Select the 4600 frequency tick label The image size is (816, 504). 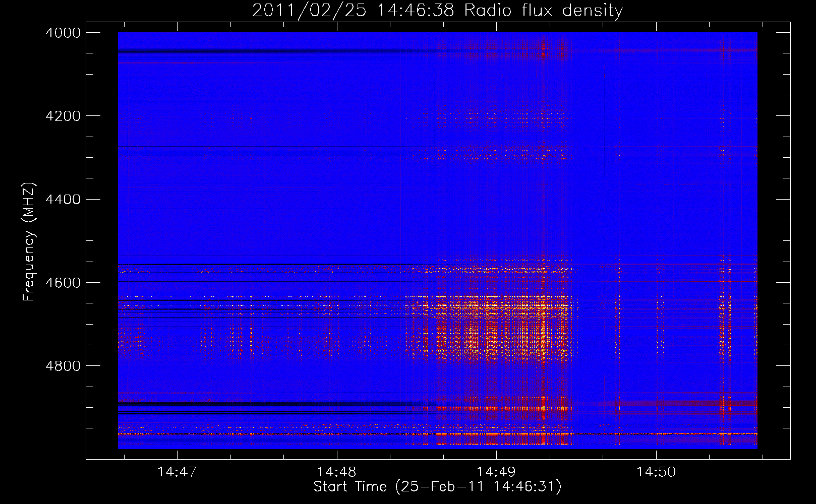(x=63, y=283)
